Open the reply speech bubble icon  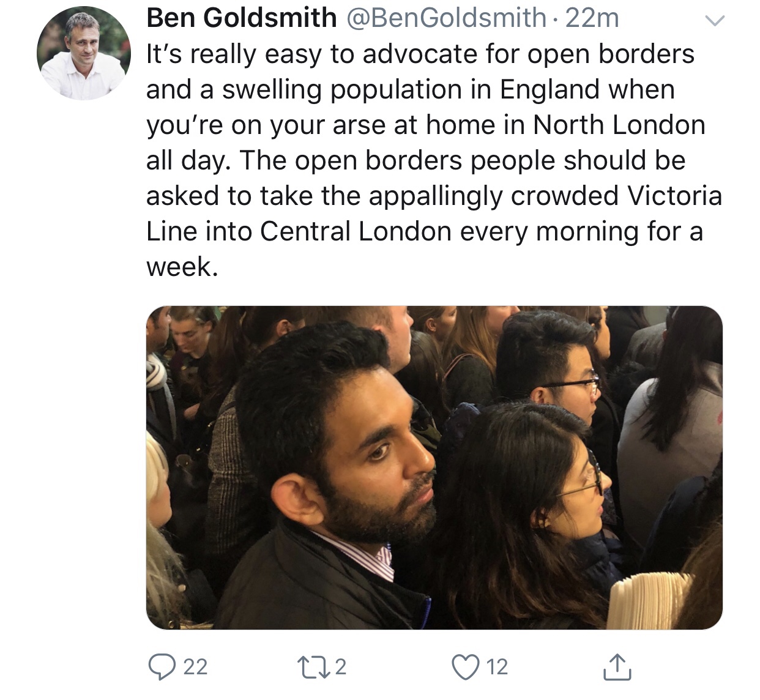click(162, 666)
